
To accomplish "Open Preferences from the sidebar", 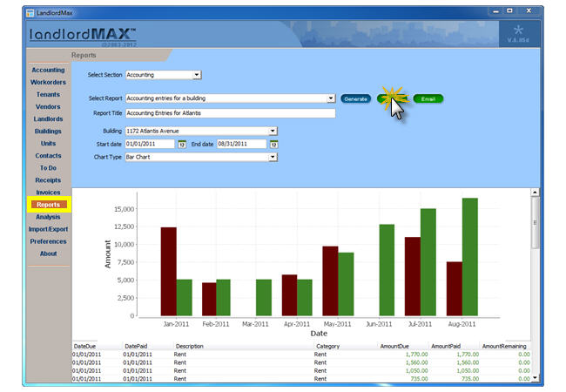I will pyautogui.click(x=48, y=241).
